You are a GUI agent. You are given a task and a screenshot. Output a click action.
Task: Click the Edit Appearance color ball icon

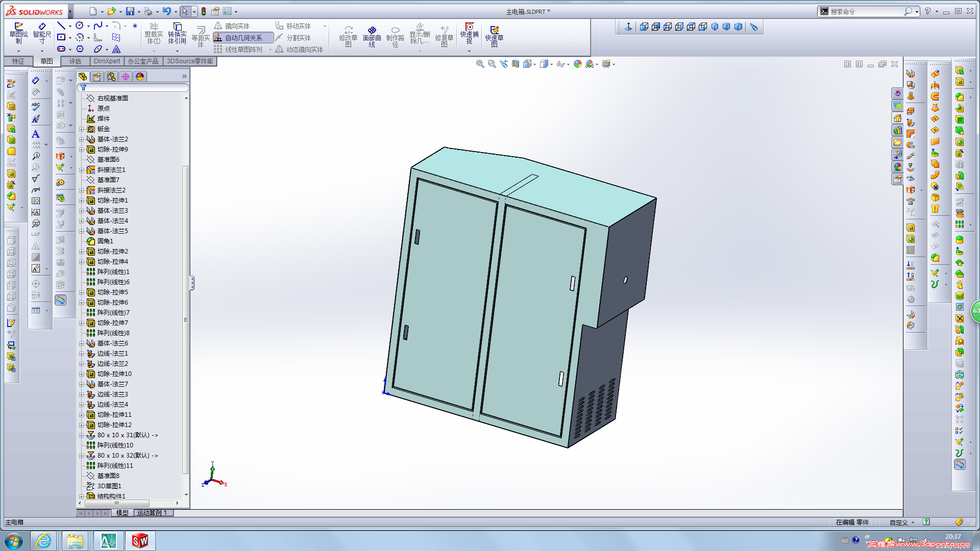click(577, 64)
